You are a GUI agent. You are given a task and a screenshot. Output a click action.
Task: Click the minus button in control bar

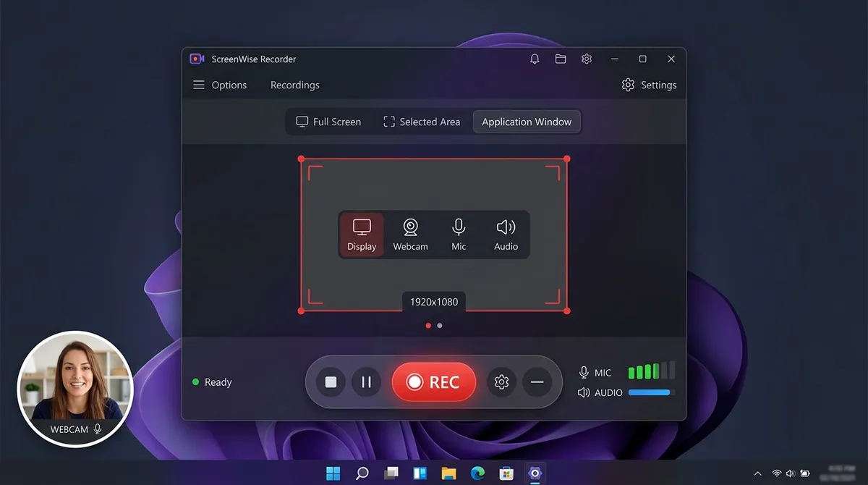537,382
